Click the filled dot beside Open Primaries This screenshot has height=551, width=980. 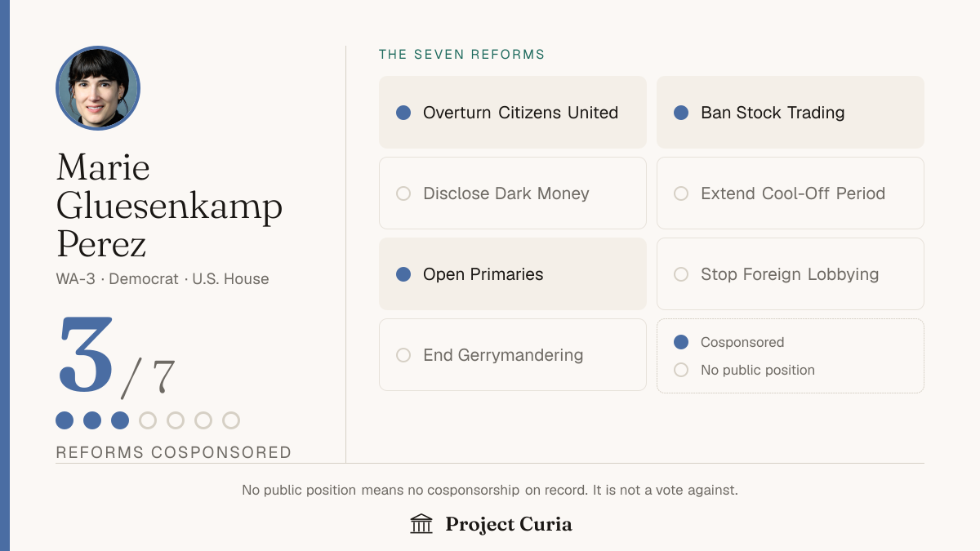click(x=403, y=274)
